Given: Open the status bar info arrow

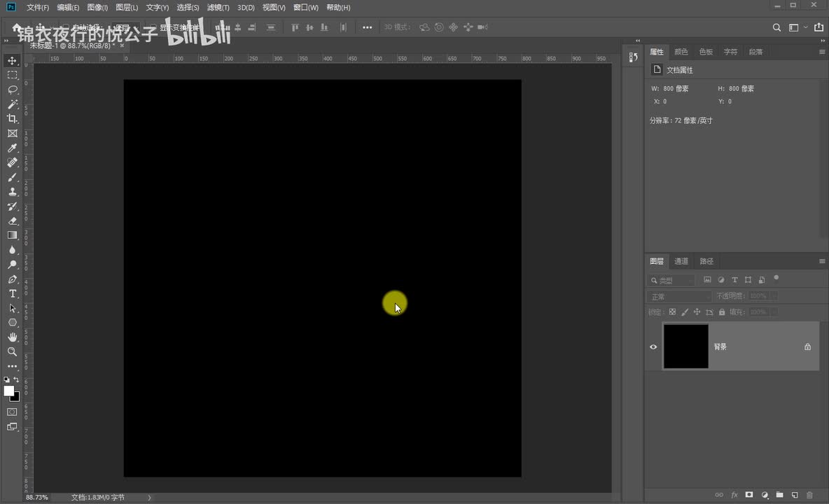Looking at the screenshot, I should pos(149,497).
